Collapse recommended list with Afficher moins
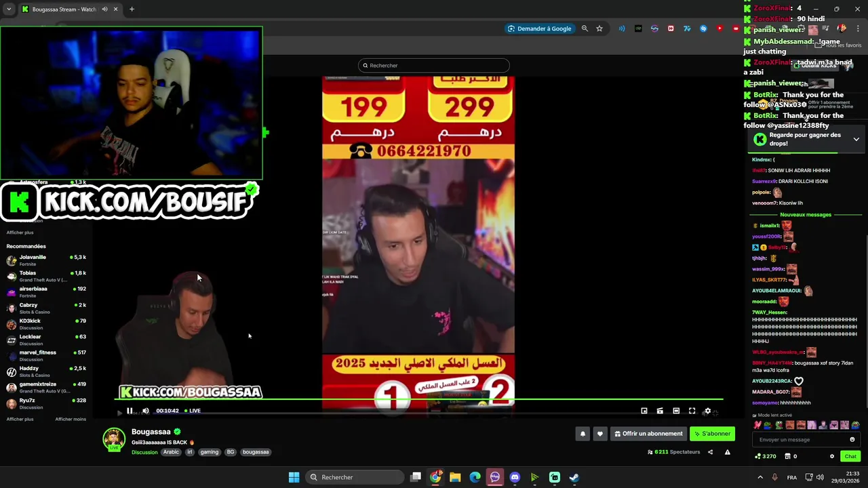The image size is (868, 488). [71, 419]
